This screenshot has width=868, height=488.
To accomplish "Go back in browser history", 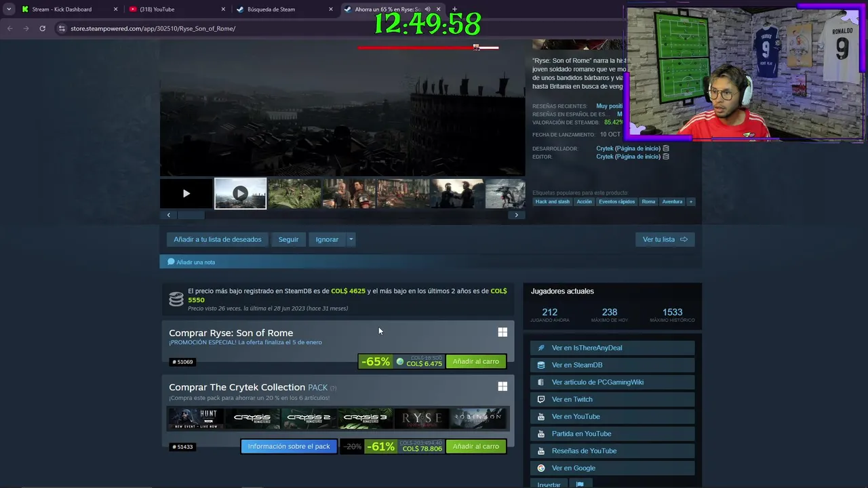I will 9,28.
